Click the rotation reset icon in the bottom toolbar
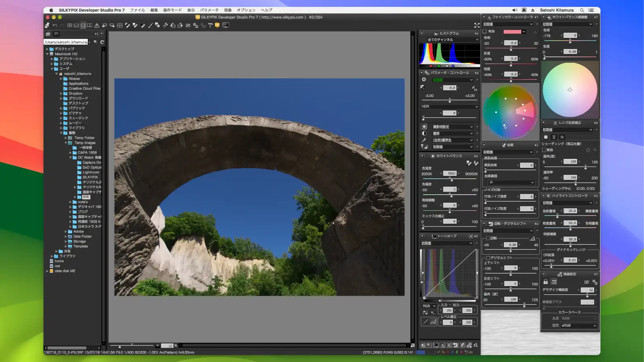This screenshot has height=362, width=644. pyautogui.click(x=455, y=345)
